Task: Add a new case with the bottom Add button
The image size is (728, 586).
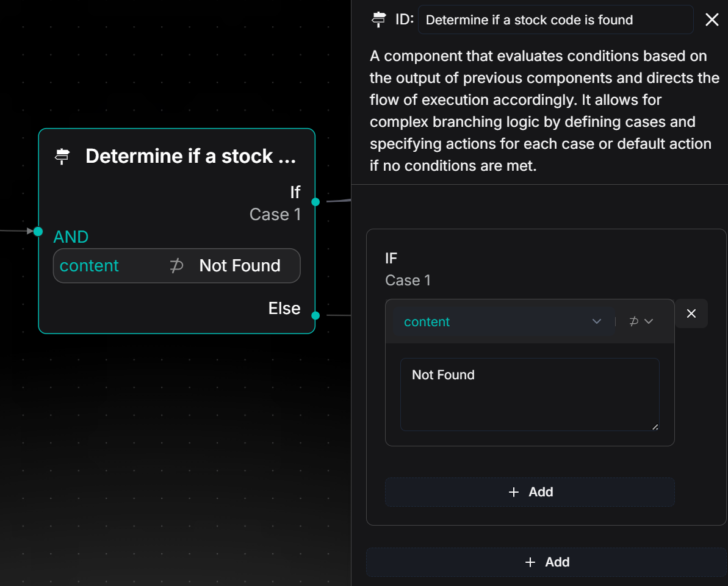Action: (x=547, y=562)
